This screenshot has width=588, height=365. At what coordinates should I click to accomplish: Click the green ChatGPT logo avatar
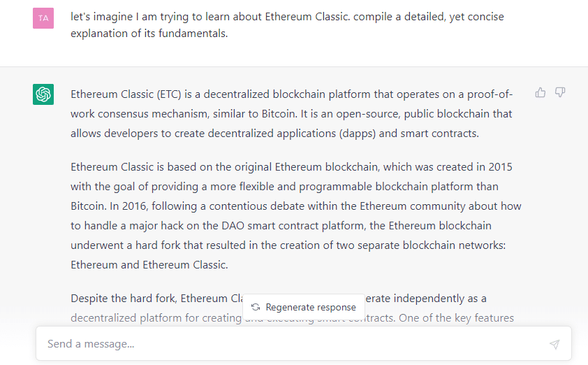pyautogui.click(x=43, y=94)
